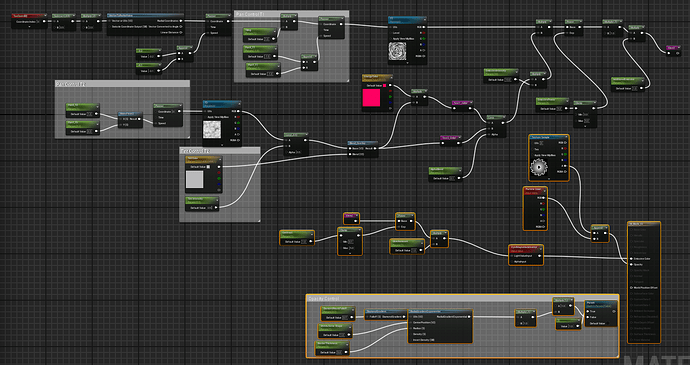690x365 pixels.
Task: Click the Emissive Color input pin on material output
Action: click(631, 259)
